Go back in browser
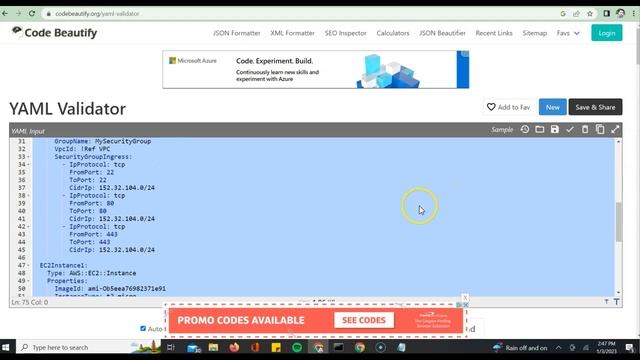 [x=5, y=13]
